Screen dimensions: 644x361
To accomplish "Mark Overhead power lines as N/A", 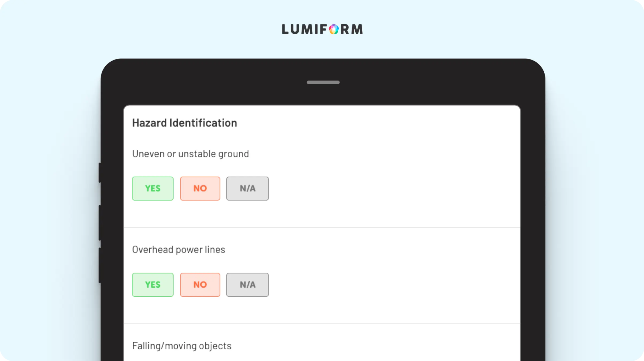I will click(247, 285).
